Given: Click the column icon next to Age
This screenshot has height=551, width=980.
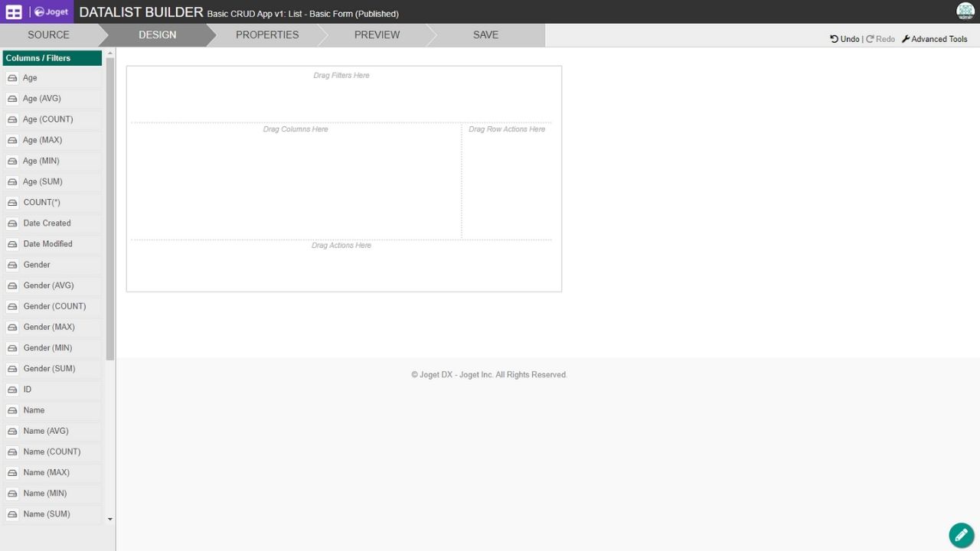Looking at the screenshot, I should click(12, 78).
